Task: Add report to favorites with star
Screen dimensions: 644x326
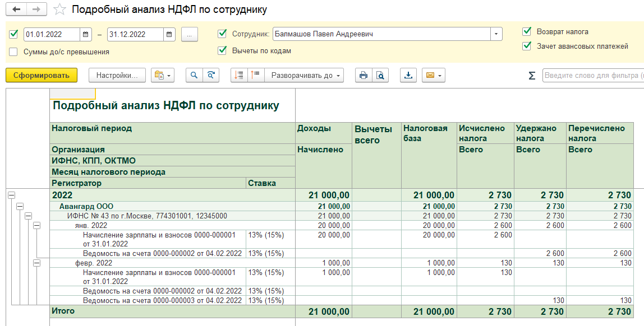Action: 59,10
